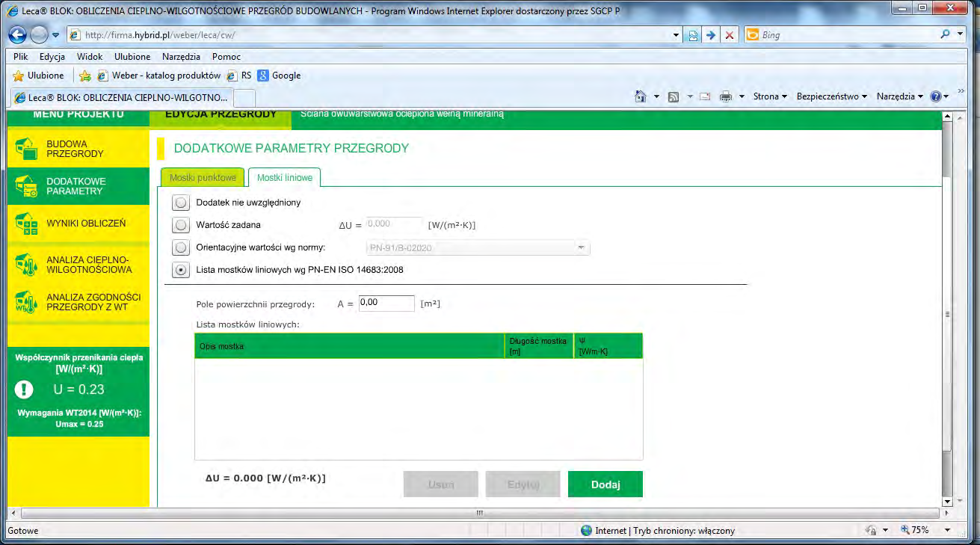Click the Wyniki obliczeń calculator icon
This screenshot has width=980, height=545.
coord(27,224)
